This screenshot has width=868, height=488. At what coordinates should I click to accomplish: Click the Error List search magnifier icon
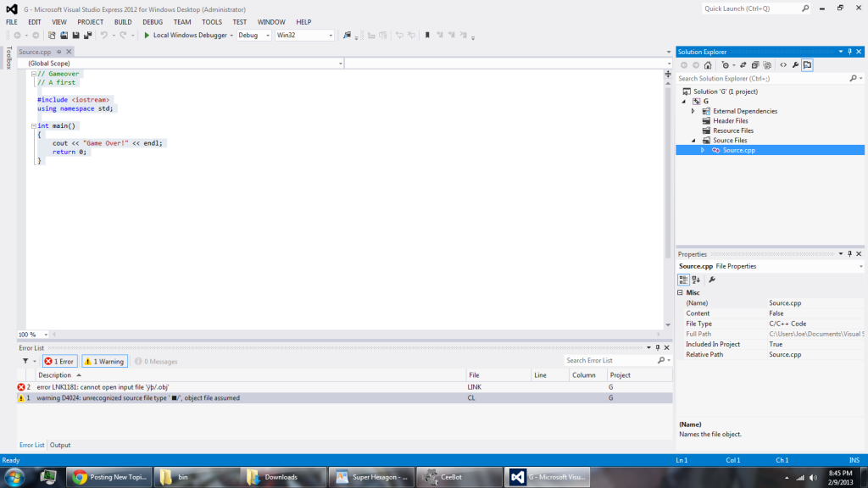[661, 361]
